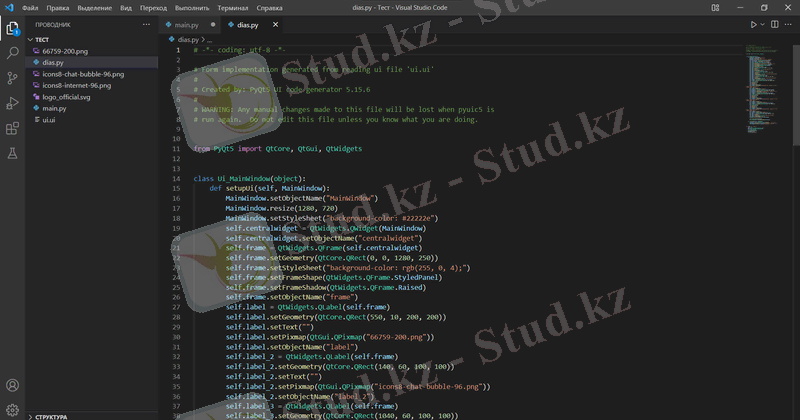Image resolution: width=800 pixels, height=420 pixels.
Task: Switch to the main.py editor tab
Action: click(x=186, y=24)
